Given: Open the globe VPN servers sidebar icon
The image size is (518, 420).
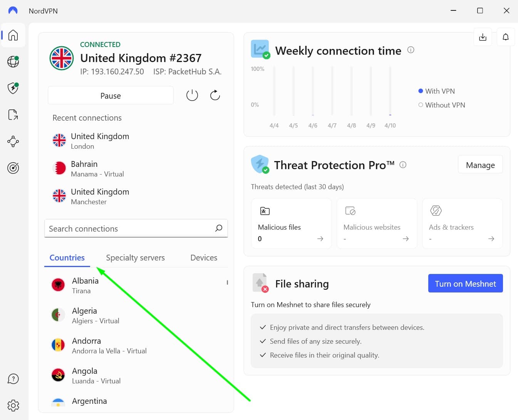Looking at the screenshot, I should point(13,62).
